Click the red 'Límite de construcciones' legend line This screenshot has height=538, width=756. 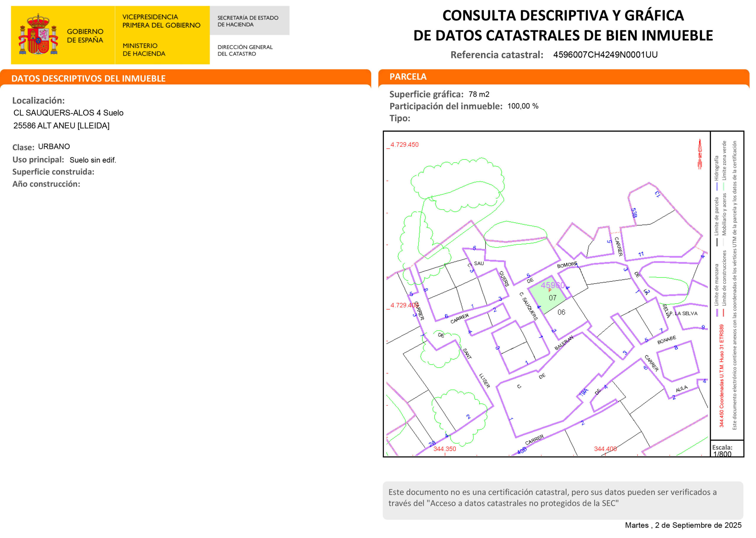(724, 313)
